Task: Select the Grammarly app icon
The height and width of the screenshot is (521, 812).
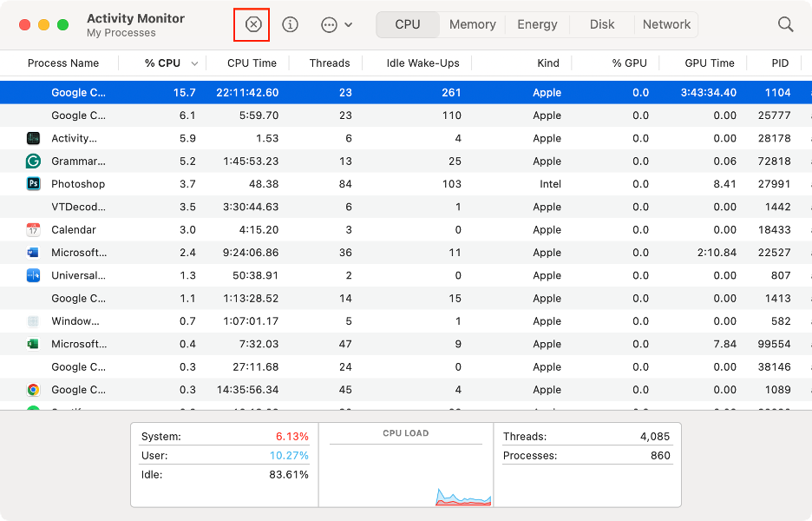Action: (x=33, y=161)
